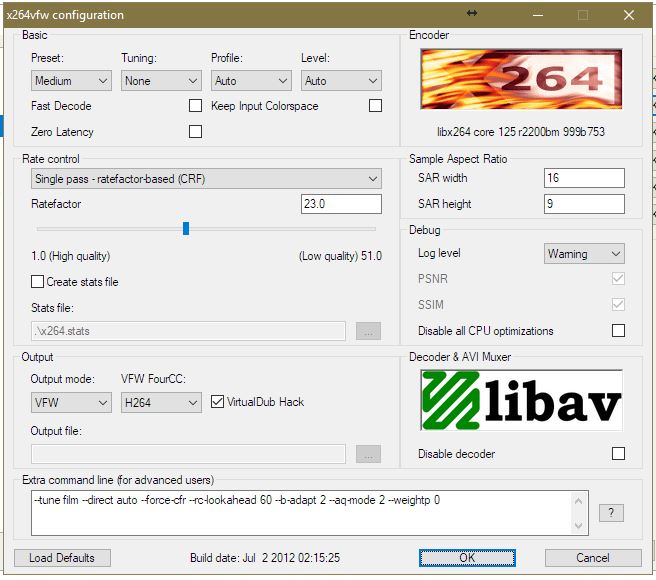Toggle the Zero Latency checkbox
The height and width of the screenshot is (580, 656).
click(x=195, y=131)
